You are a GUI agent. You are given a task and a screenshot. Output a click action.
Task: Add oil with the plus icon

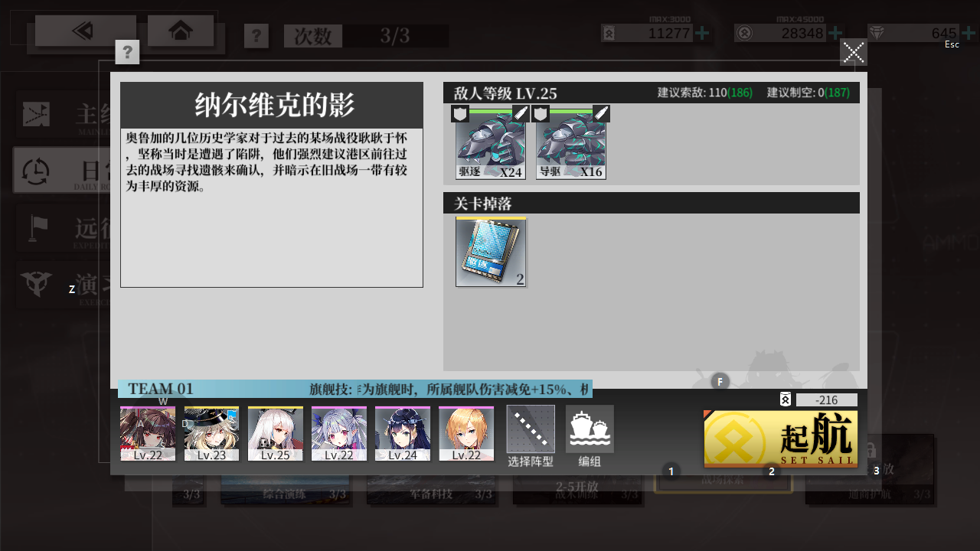[701, 33]
